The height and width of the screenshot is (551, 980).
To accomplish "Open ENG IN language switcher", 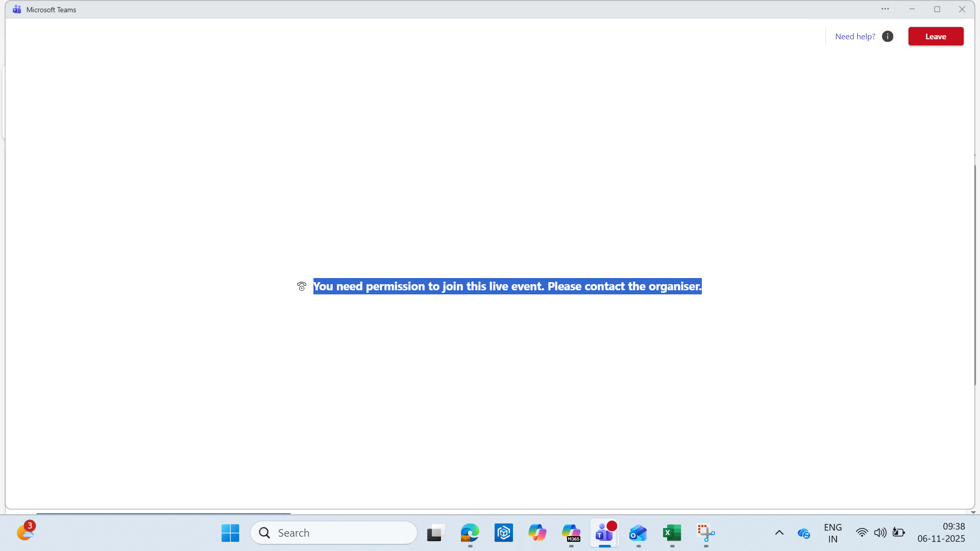I will (x=832, y=533).
